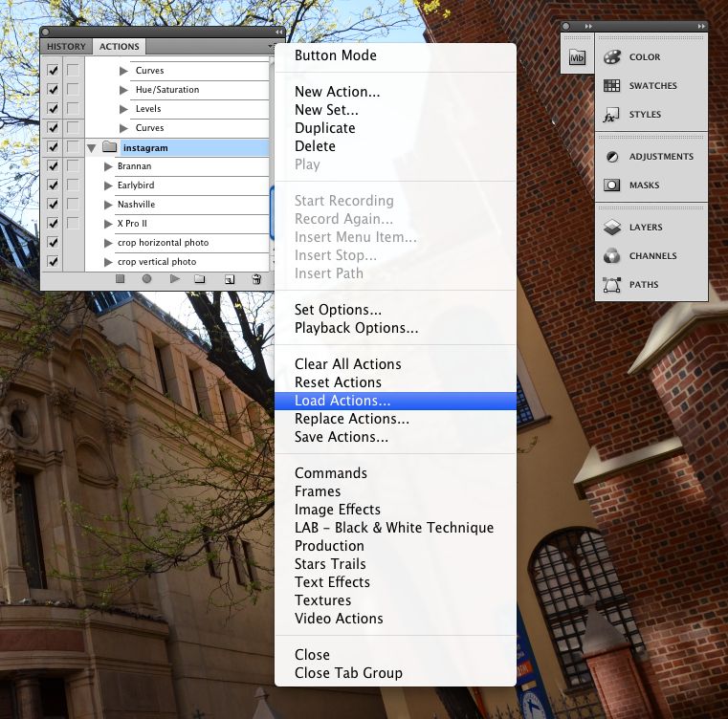Toggle checkmark for Earlybird action
The image size is (728, 719).
(53, 185)
